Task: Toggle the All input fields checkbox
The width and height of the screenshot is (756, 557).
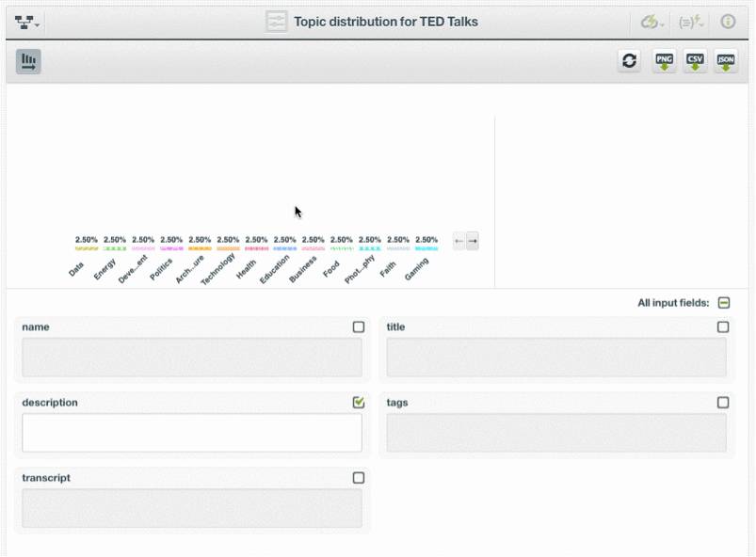Action: pyautogui.click(x=724, y=303)
